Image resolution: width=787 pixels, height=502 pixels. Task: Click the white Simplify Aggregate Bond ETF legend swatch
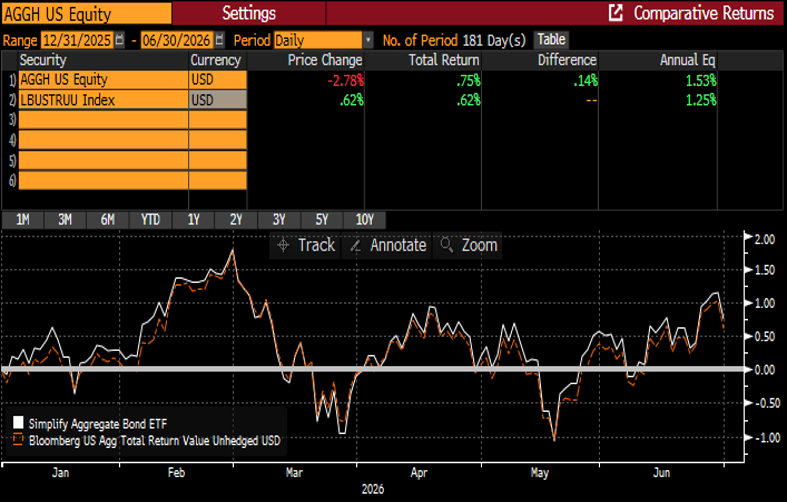18,423
